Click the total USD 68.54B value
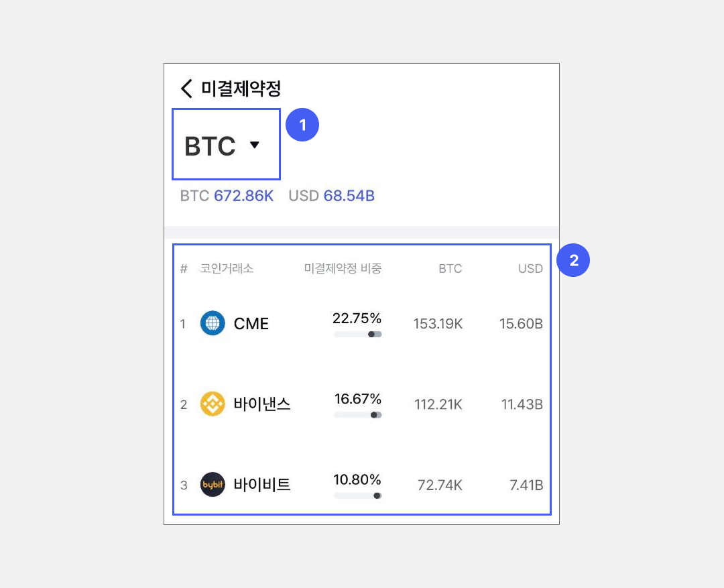724x588 pixels. pos(349,196)
